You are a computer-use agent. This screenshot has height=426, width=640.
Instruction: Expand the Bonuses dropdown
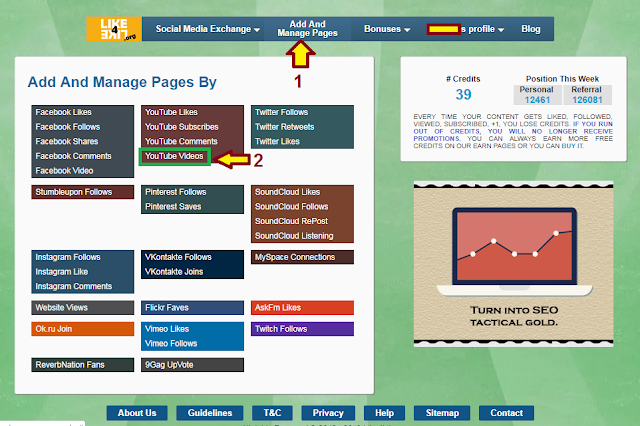pos(387,29)
